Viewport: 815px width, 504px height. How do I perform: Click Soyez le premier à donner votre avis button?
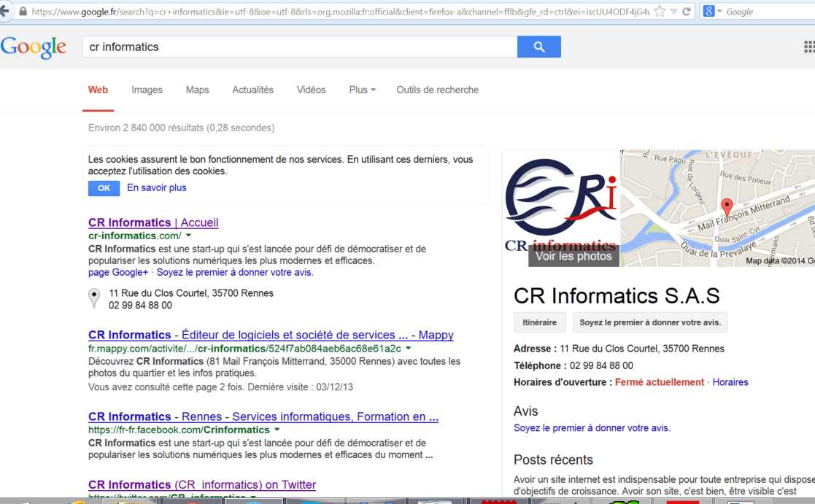click(650, 322)
